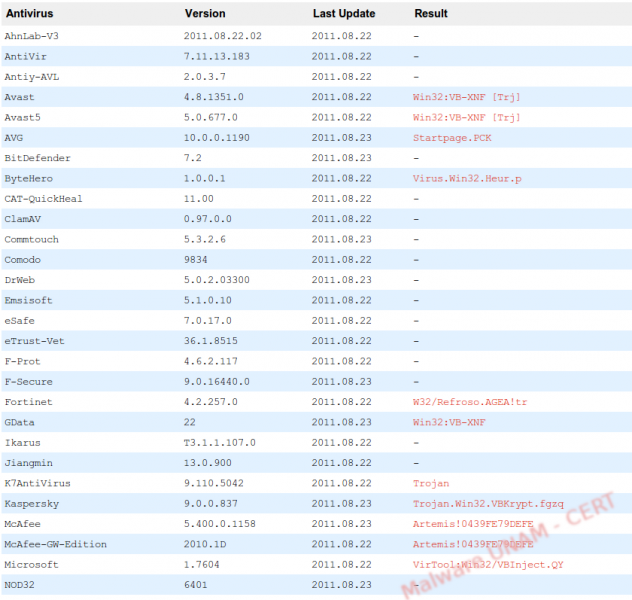Click the Jiangmin antivirus name
The width and height of the screenshot is (632, 600).
[x=29, y=463]
